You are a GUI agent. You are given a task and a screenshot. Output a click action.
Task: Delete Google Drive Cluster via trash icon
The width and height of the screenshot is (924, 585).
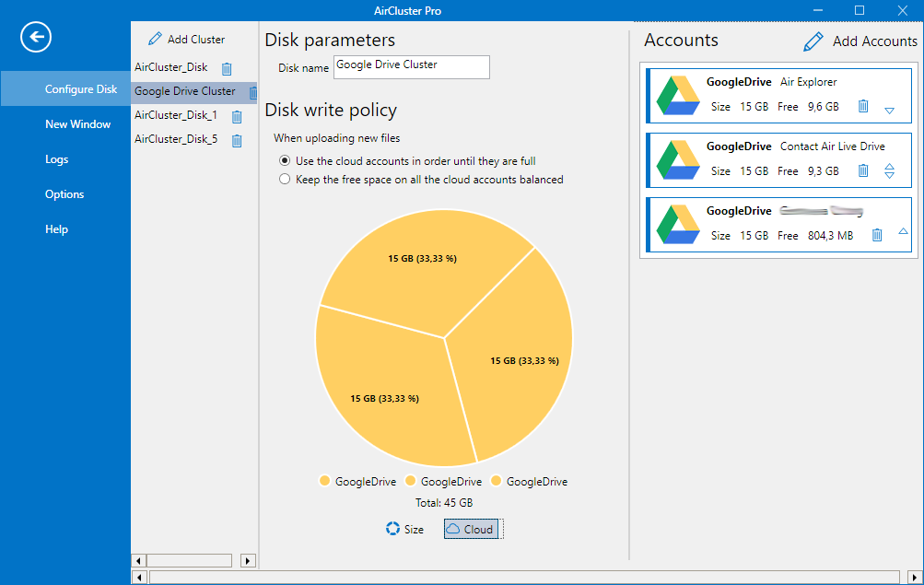[253, 92]
